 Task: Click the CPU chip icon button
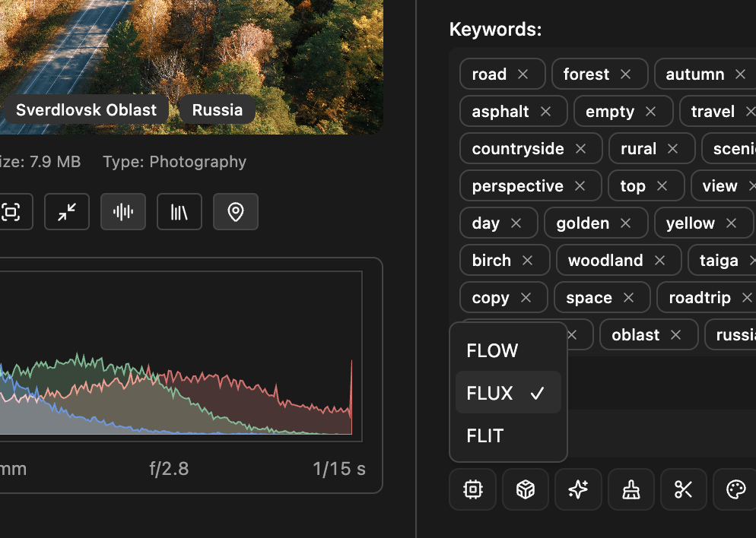[472, 489]
